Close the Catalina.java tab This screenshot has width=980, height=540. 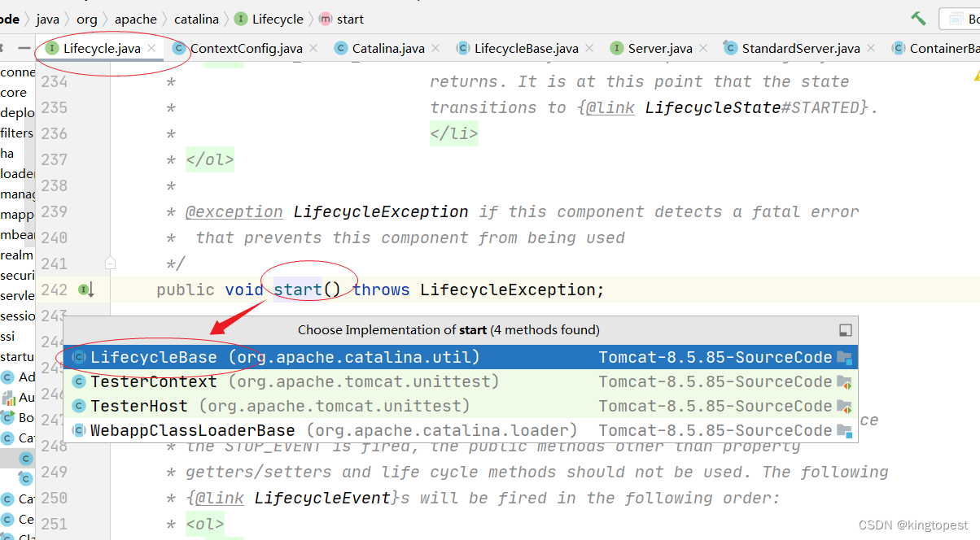tap(435, 49)
